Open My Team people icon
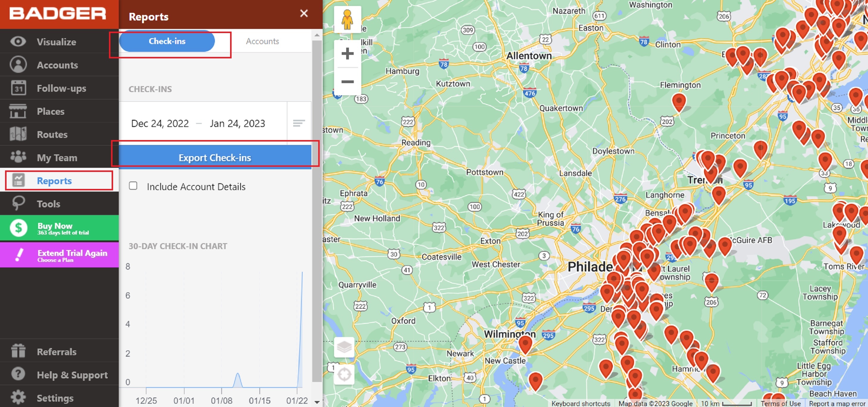 coord(18,157)
